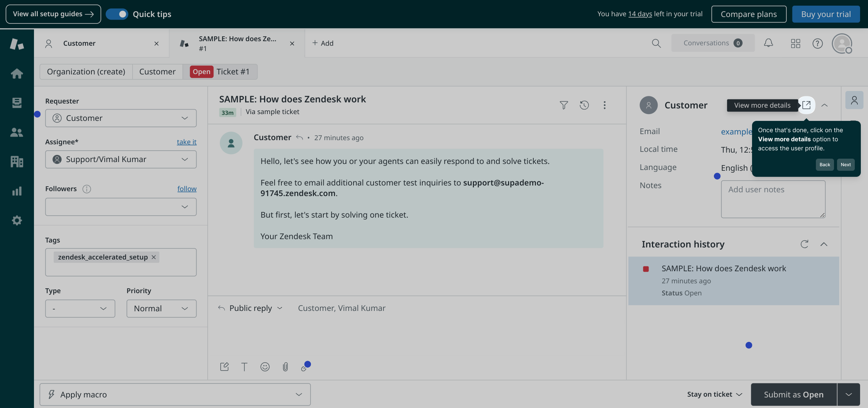Click the attach file paperclip icon
The image size is (868, 408).
click(285, 366)
